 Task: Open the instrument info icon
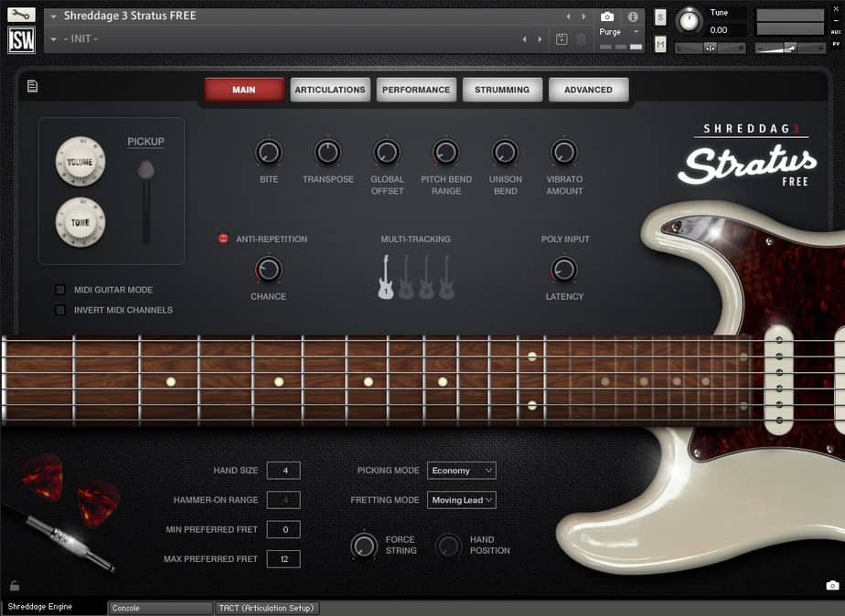tap(633, 16)
